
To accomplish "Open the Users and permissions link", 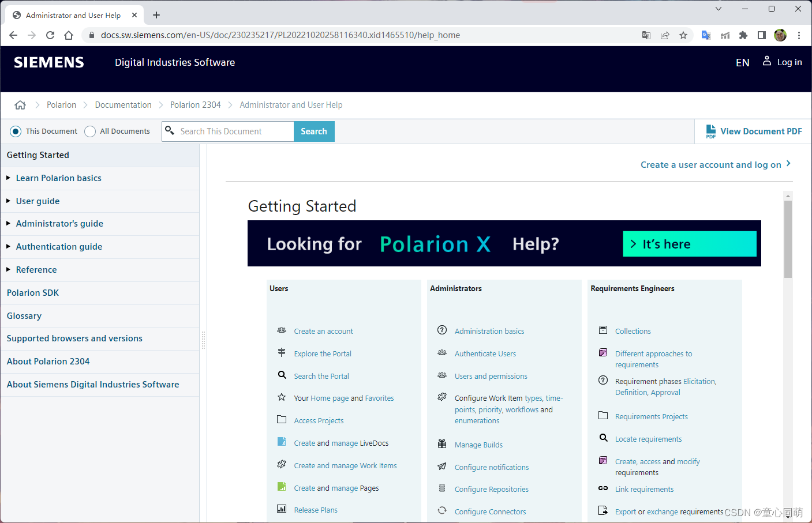I will click(491, 377).
